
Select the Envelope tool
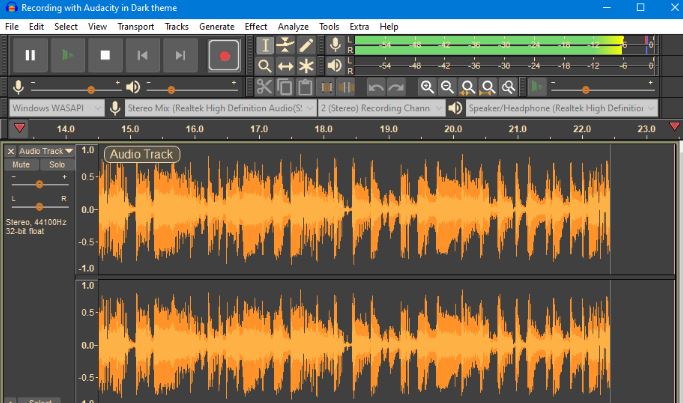285,45
